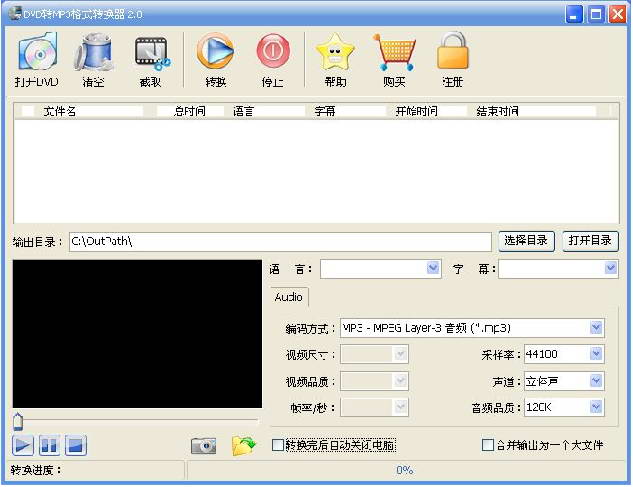Open the 声道 channel dropdown
633x487 pixels.
click(596, 381)
